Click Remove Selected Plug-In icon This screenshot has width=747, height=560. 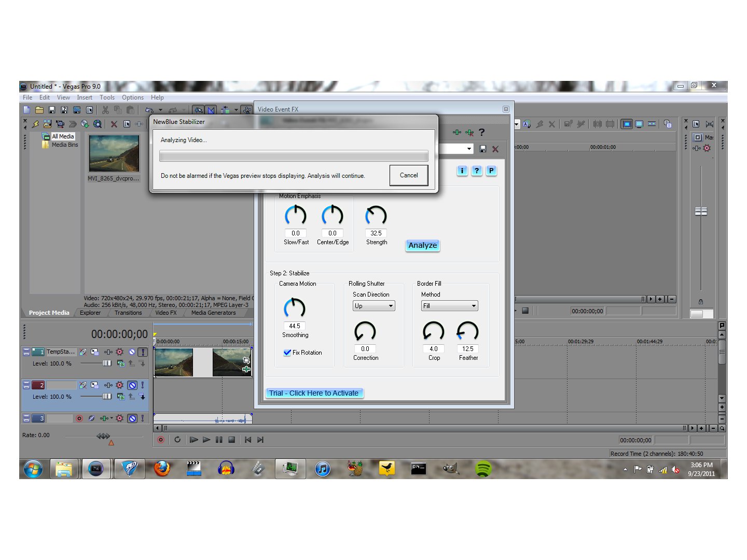point(469,132)
